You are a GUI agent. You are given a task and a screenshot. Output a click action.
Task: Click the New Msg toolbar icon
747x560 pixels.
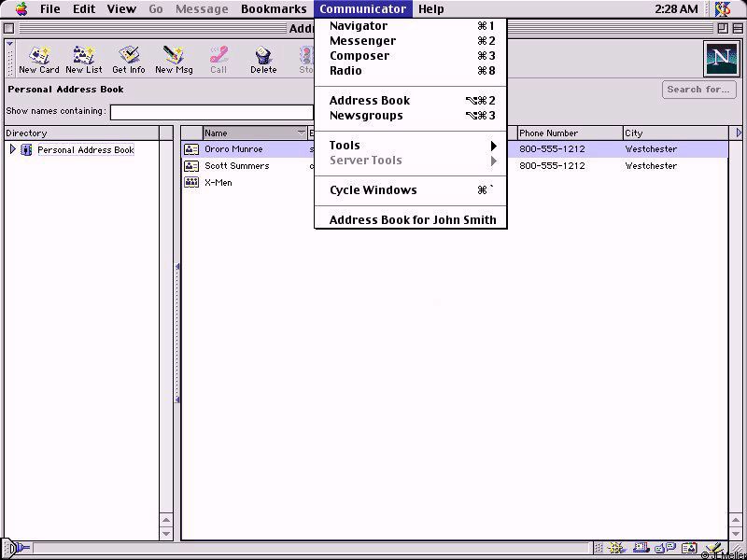173,60
